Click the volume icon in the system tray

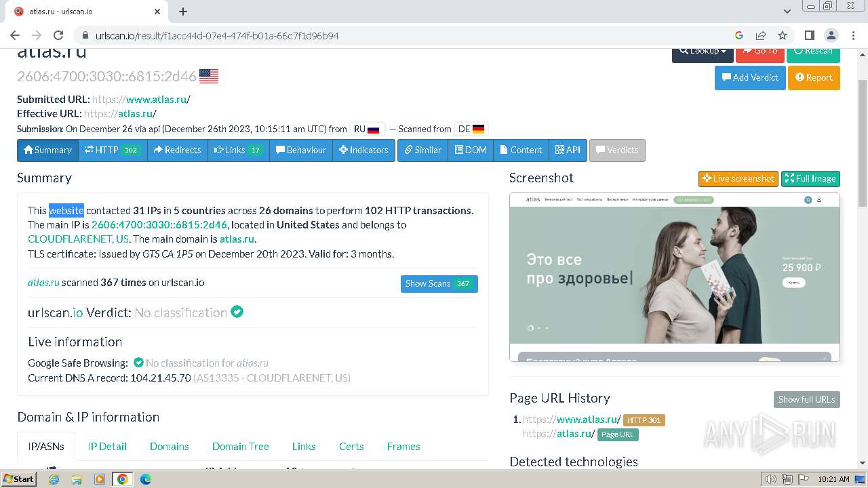[770, 479]
